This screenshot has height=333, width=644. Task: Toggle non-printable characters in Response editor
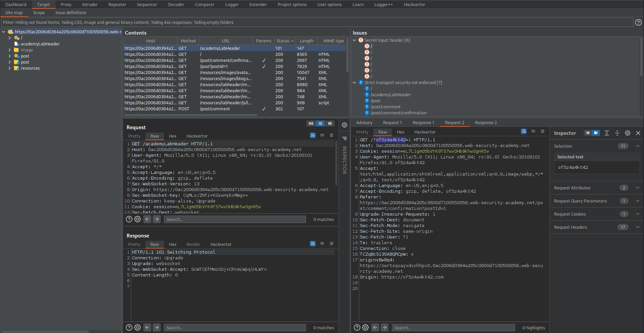pos(322,244)
